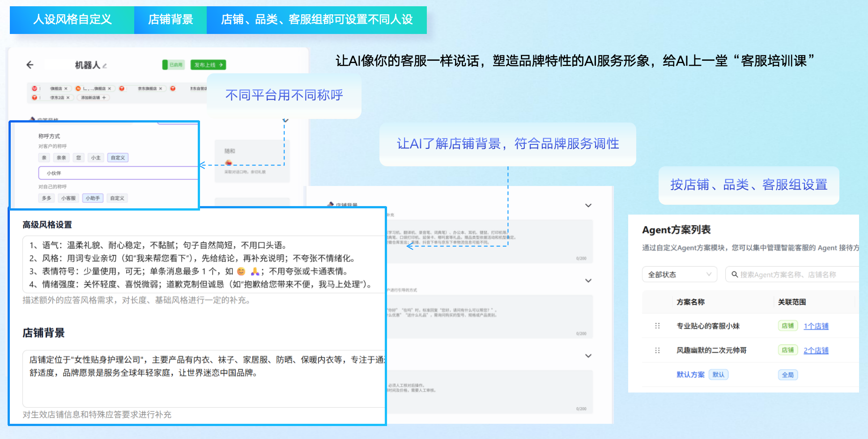Remove 京东2店 tag via its X icon
This screenshot has height=439, width=868.
[x=68, y=97]
